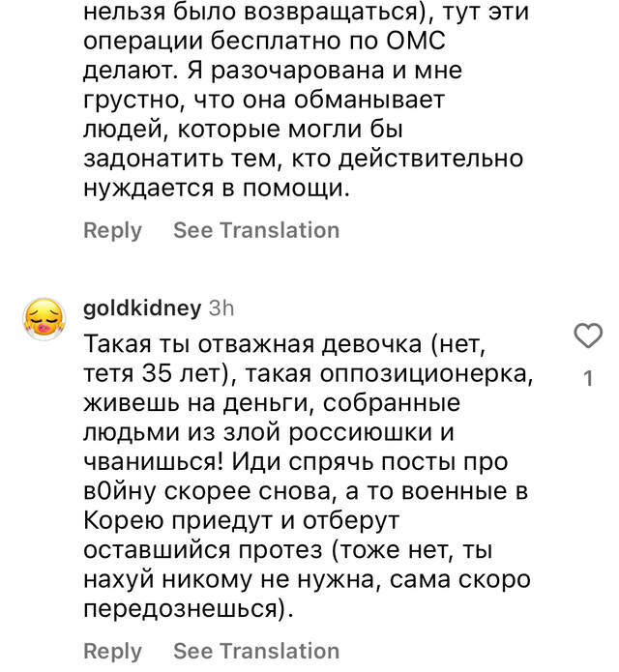
Task: Select the goldkidney comment text starting "Такая ты"
Action: click(308, 476)
